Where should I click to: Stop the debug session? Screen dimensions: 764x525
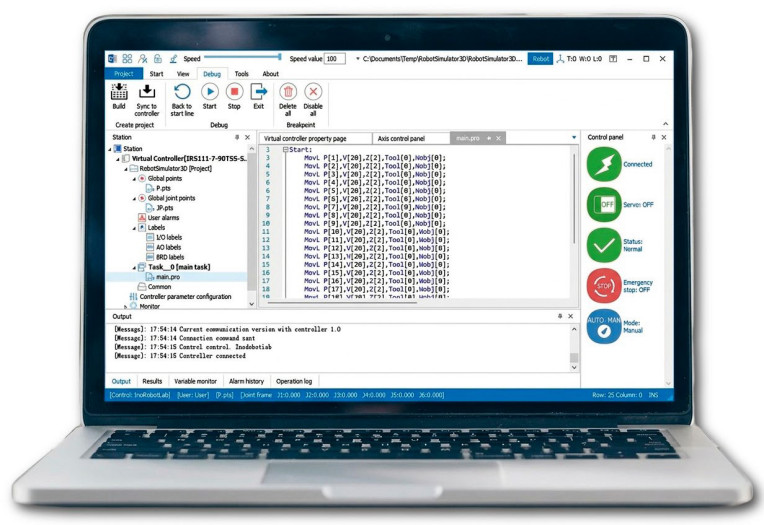[234, 91]
